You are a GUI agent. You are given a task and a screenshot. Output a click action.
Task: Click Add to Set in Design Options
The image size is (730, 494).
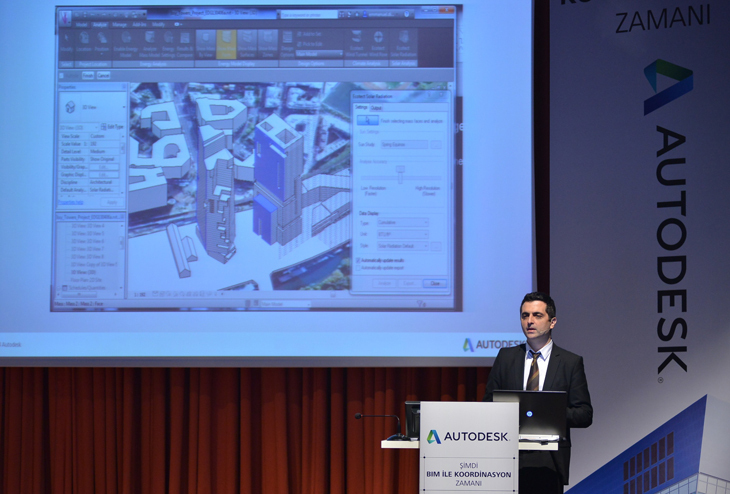(x=308, y=34)
